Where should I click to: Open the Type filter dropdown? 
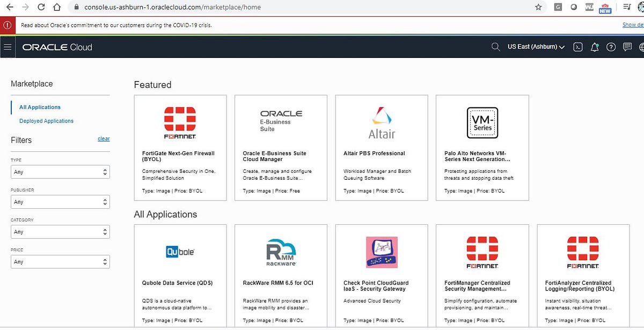[60, 172]
